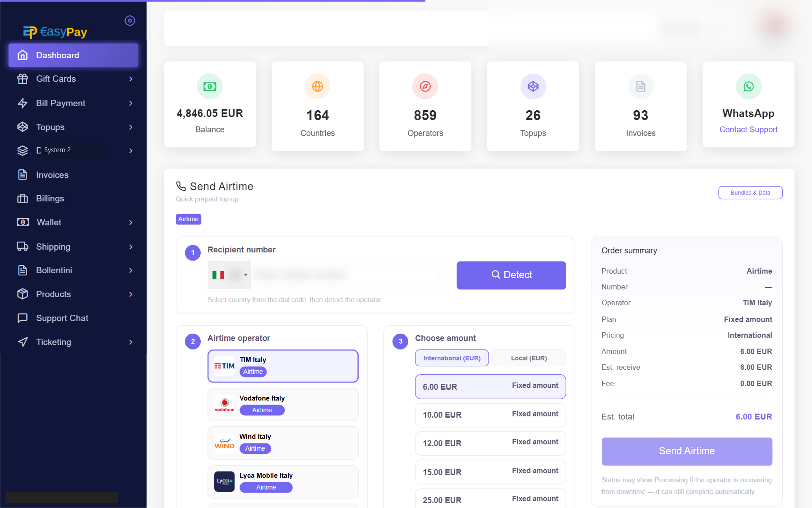Expand the Wallet menu chevron
This screenshot has width=812, height=508.
131,223
